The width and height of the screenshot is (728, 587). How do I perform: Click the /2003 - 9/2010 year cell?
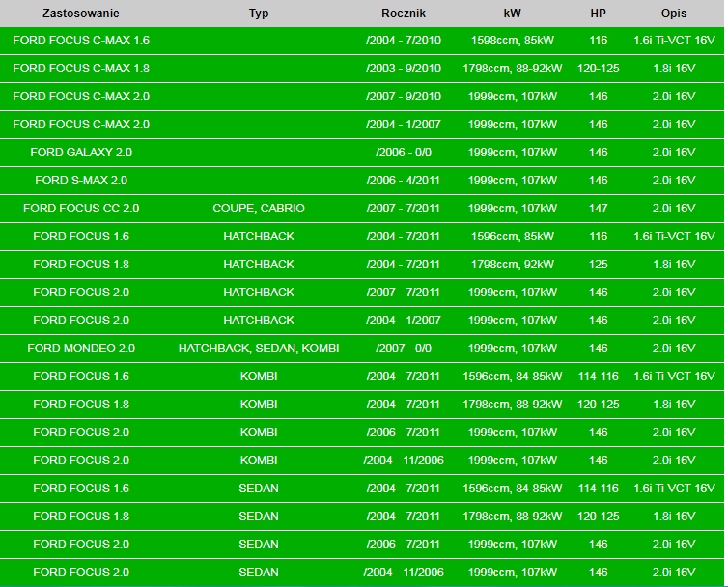[404, 69]
